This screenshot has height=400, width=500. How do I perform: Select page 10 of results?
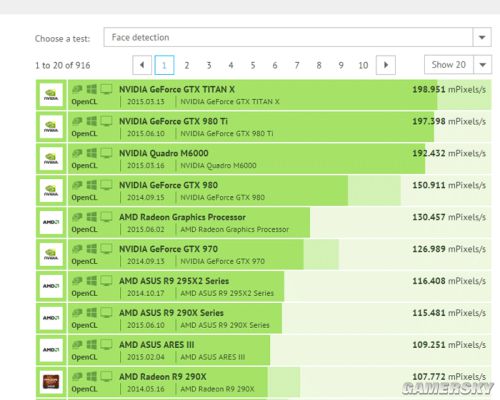363,65
